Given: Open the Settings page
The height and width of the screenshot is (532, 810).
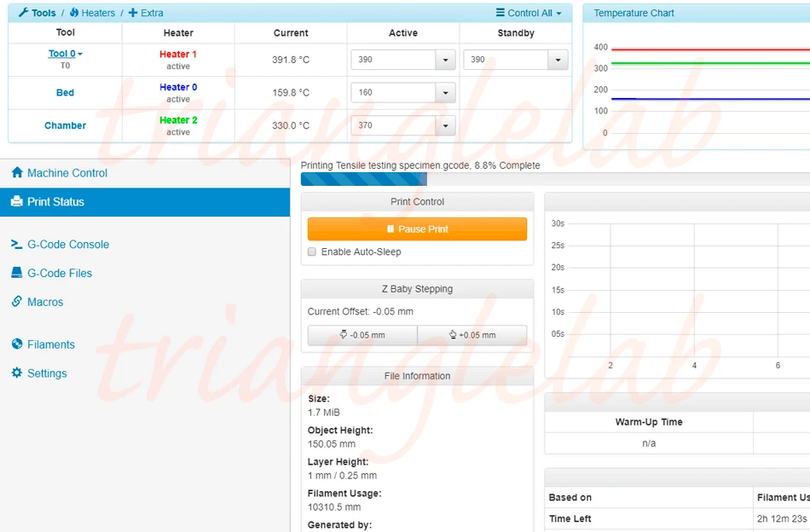Looking at the screenshot, I should point(47,373).
